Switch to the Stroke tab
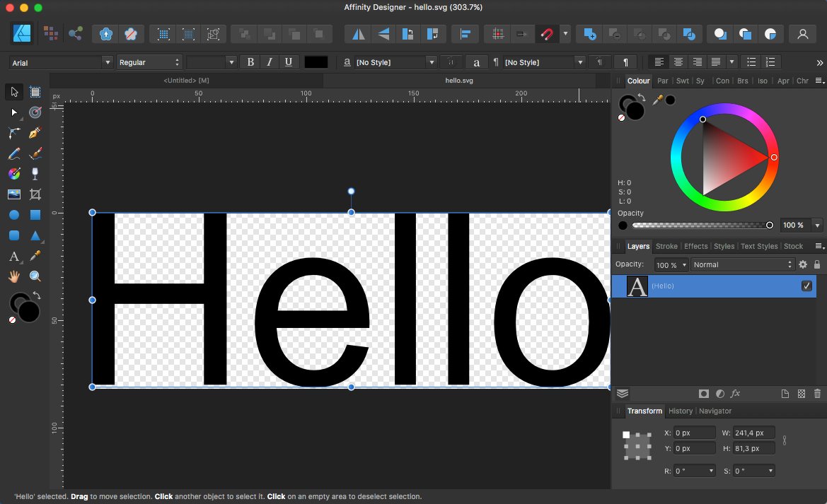This screenshot has width=827, height=504. (x=666, y=246)
